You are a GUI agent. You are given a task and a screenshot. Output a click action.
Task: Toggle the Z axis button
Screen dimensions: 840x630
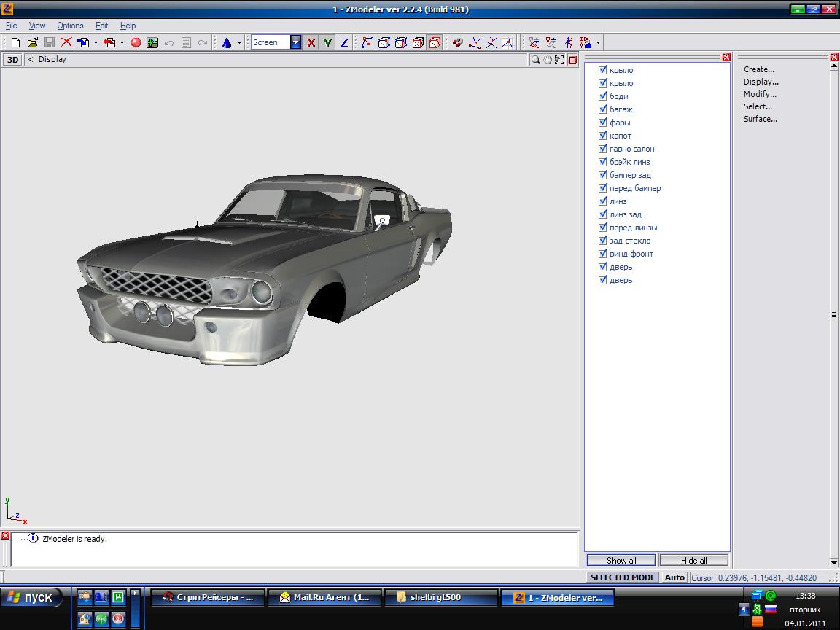(x=345, y=43)
